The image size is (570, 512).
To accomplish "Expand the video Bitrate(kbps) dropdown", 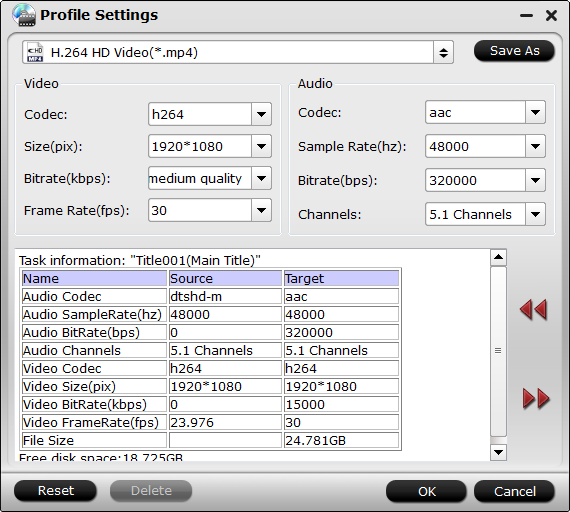I will [x=261, y=178].
